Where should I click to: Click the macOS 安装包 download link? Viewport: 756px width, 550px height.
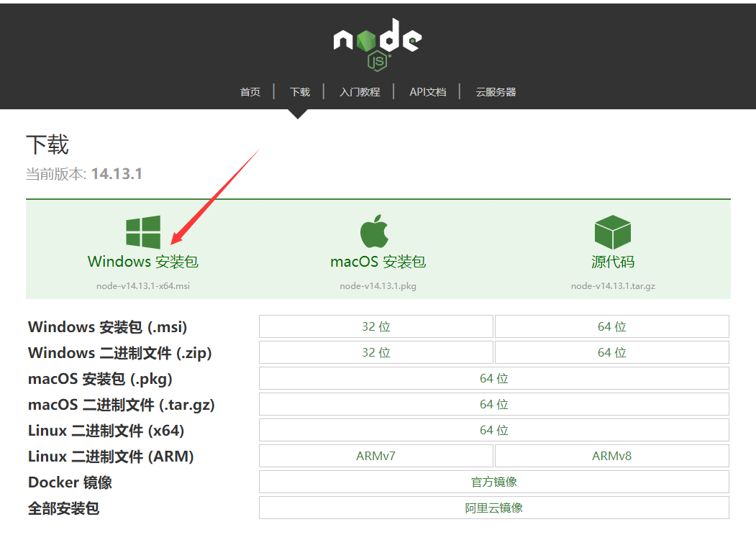pos(378,262)
